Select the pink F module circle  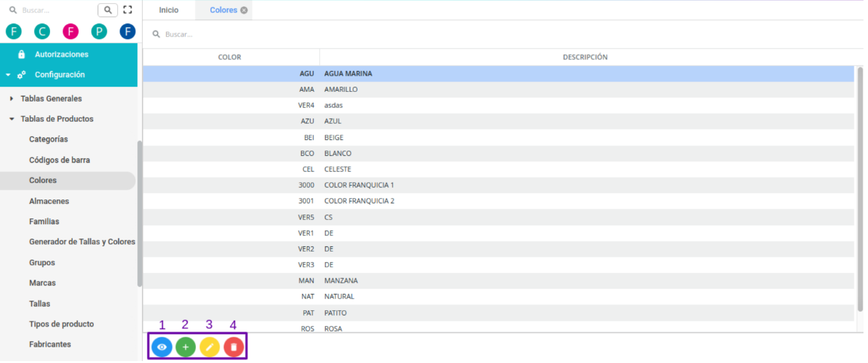pos(71,31)
